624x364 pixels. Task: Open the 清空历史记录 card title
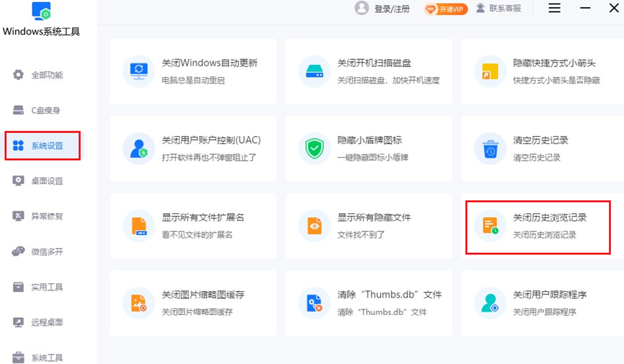pyautogui.click(x=540, y=140)
